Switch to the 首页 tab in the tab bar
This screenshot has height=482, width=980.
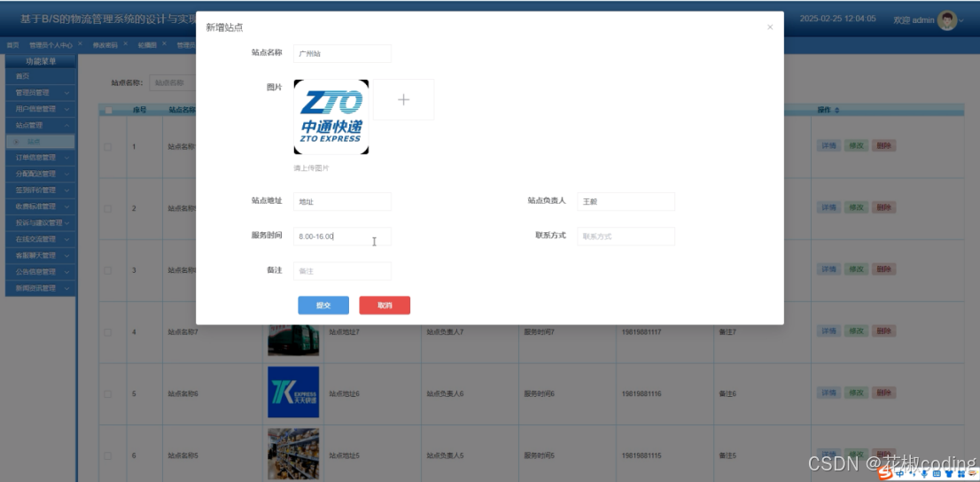pyautogui.click(x=12, y=45)
